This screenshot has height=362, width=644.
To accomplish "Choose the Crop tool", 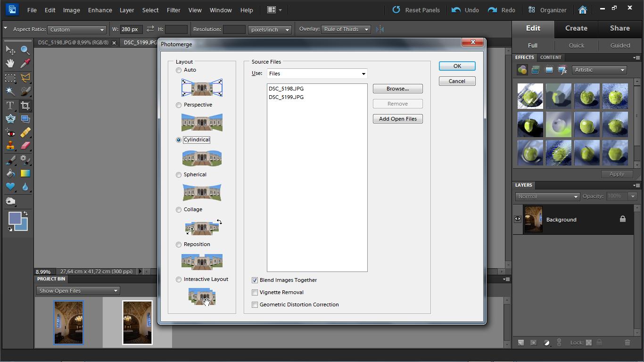I will point(25,106).
